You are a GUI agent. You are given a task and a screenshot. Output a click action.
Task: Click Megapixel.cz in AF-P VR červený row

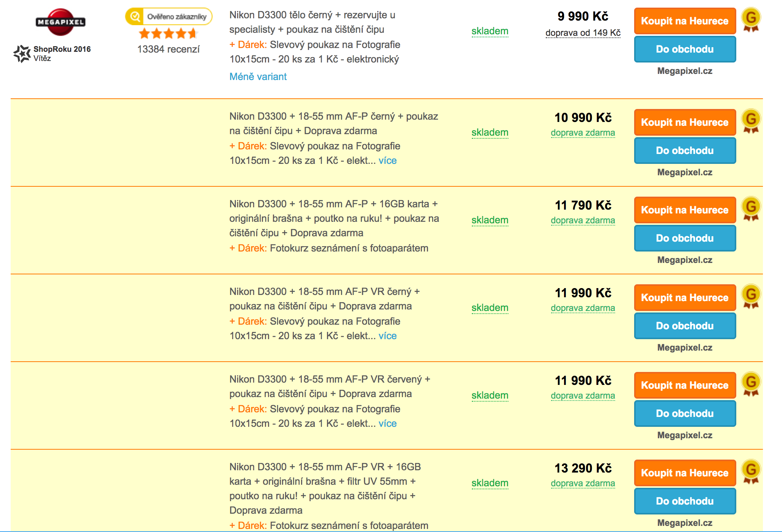[x=685, y=435]
